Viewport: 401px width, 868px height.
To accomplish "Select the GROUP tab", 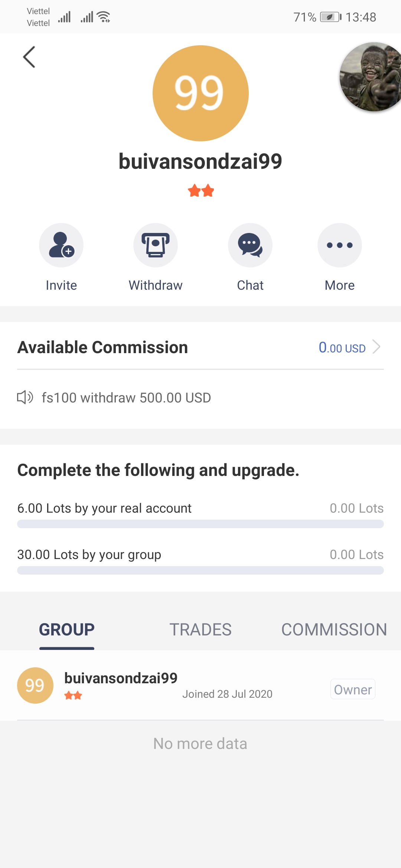I will pos(67,629).
